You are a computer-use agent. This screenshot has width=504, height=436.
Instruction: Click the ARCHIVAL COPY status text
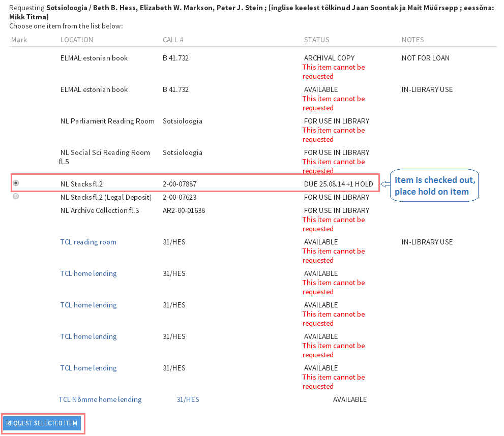(329, 58)
